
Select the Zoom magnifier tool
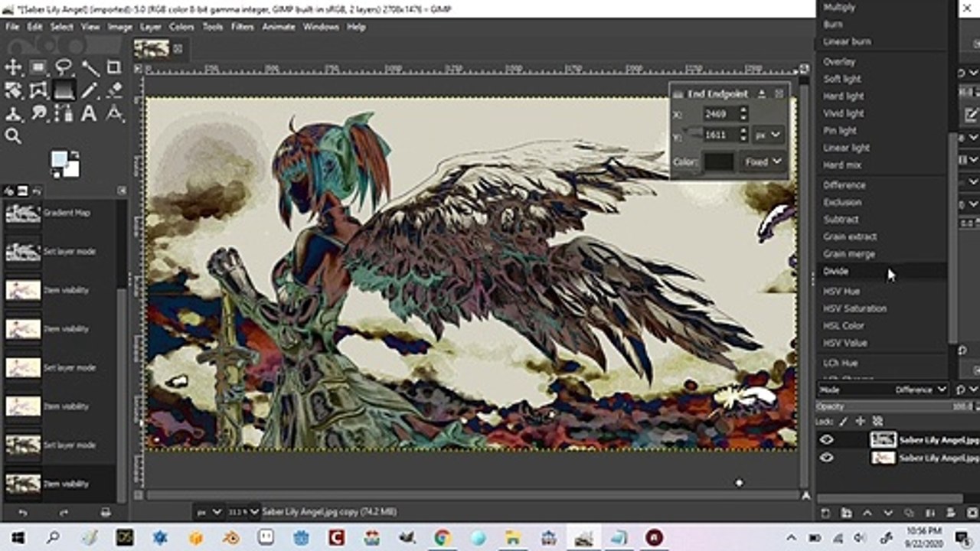[x=13, y=137]
